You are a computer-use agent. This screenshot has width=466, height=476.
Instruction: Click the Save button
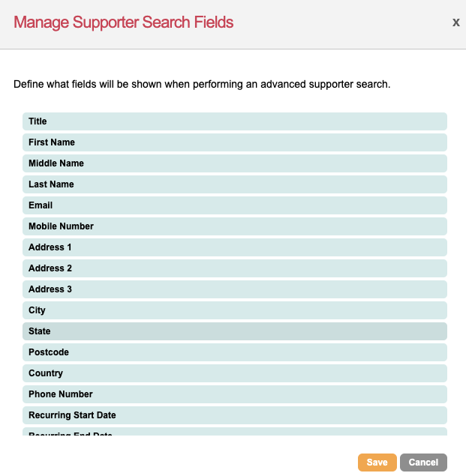tap(377, 463)
